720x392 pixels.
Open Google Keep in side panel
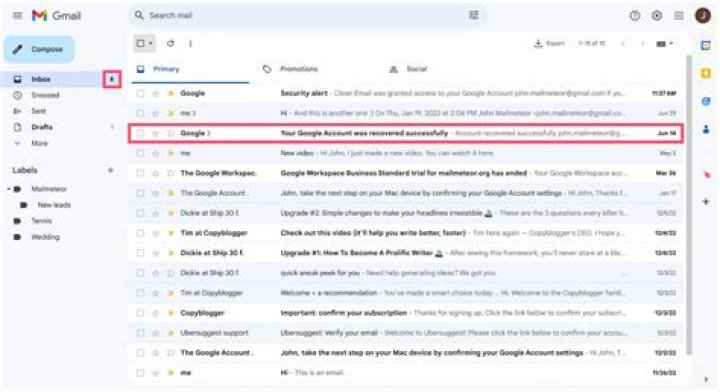[x=706, y=73]
